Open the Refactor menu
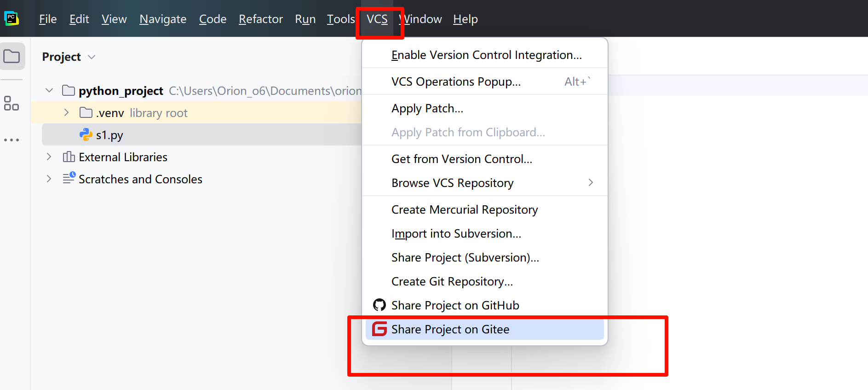This screenshot has width=868, height=390. click(x=261, y=19)
